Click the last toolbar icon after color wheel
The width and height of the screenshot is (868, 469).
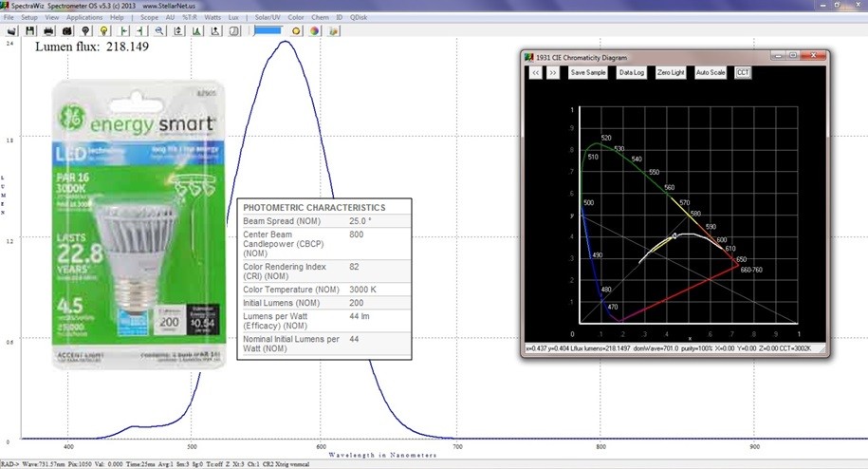pyautogui.click(x=333, y=31)
